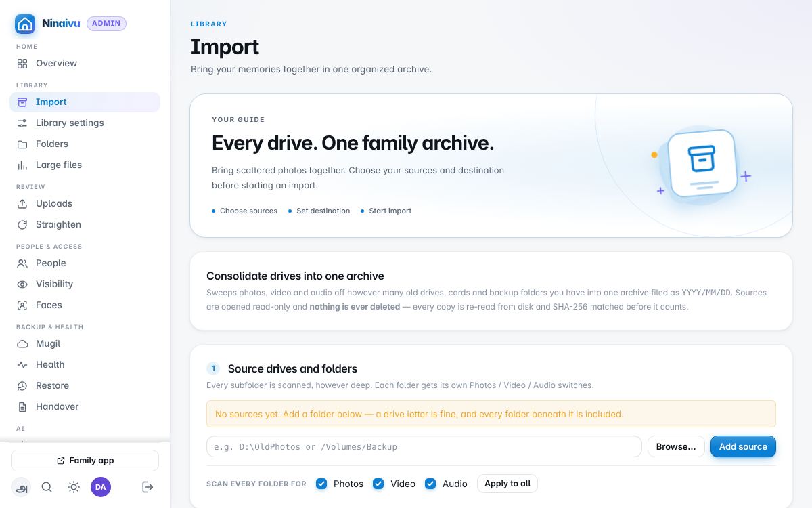Click the 'SCAN EVERY FOLDER FOR' label

256,484
